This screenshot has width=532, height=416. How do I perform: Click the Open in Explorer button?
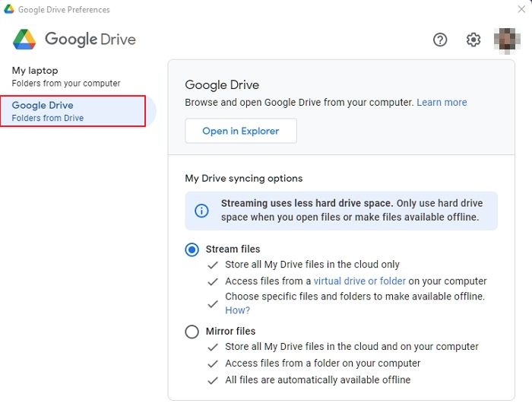pyautogui.click(x=241, y=131)
